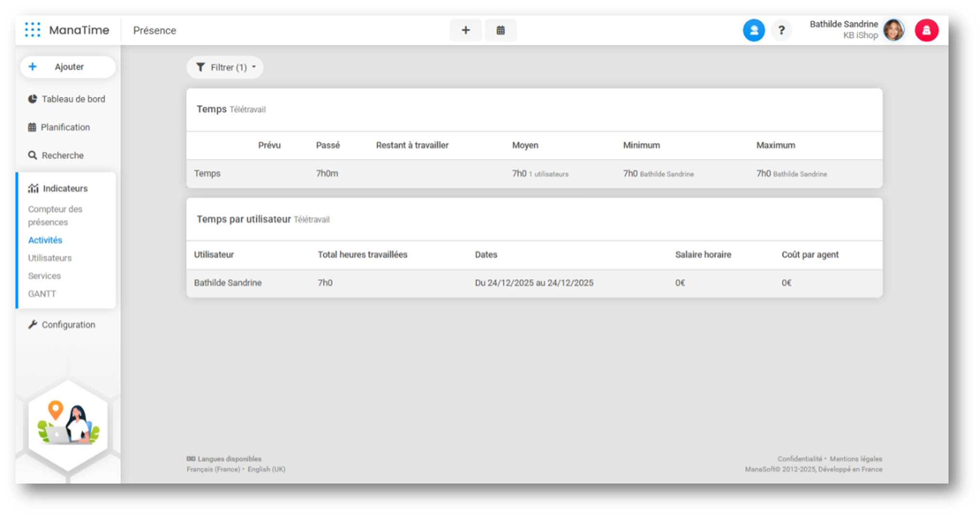The height and width of the screenshot is (515, 980).
Task: Click the plus icon in top toolbar
Action: tap(466, 30)
